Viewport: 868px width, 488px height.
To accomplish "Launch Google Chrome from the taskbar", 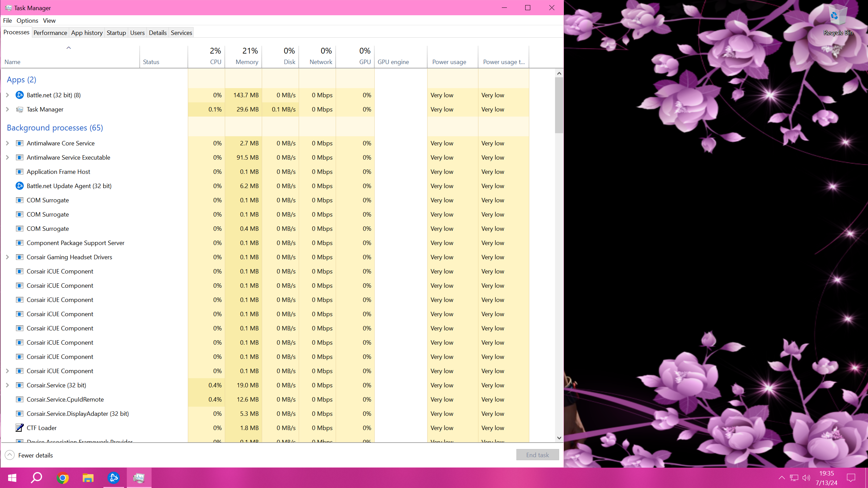I will (62, 477).
